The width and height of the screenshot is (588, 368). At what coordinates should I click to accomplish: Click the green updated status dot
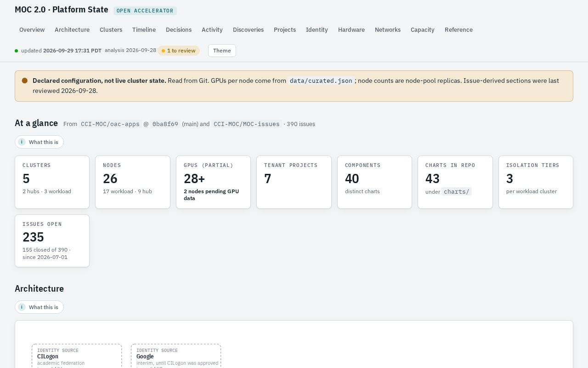[17, 51]
